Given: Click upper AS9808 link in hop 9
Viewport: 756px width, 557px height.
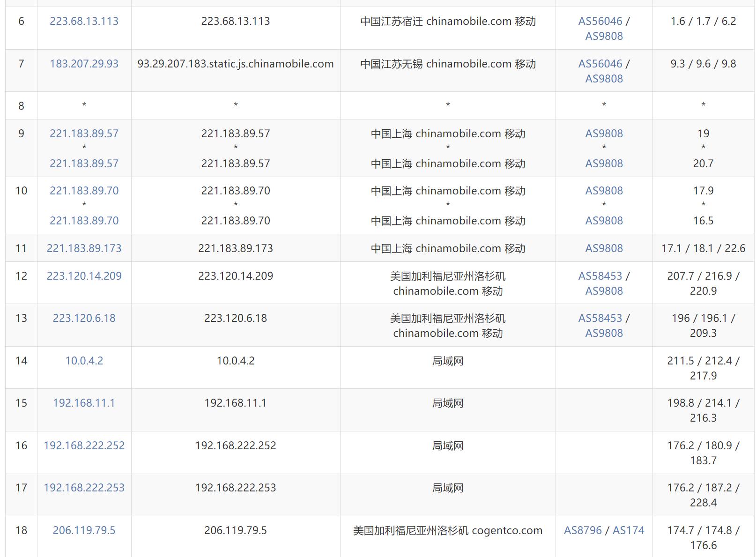Looking at the screenshot, I should click(604, 134).
